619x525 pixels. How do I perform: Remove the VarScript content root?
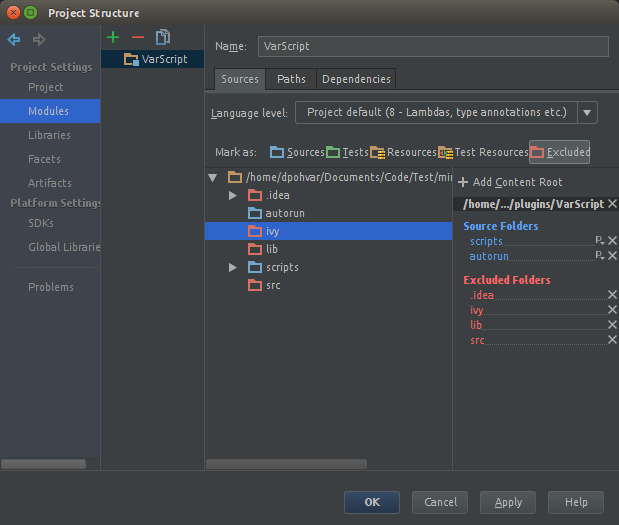point(612,204)
